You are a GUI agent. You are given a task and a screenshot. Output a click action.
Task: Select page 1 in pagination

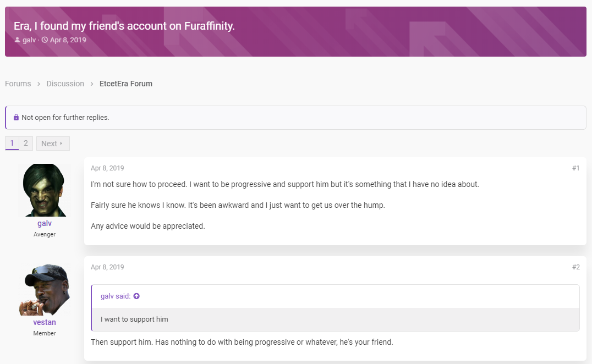12,144
